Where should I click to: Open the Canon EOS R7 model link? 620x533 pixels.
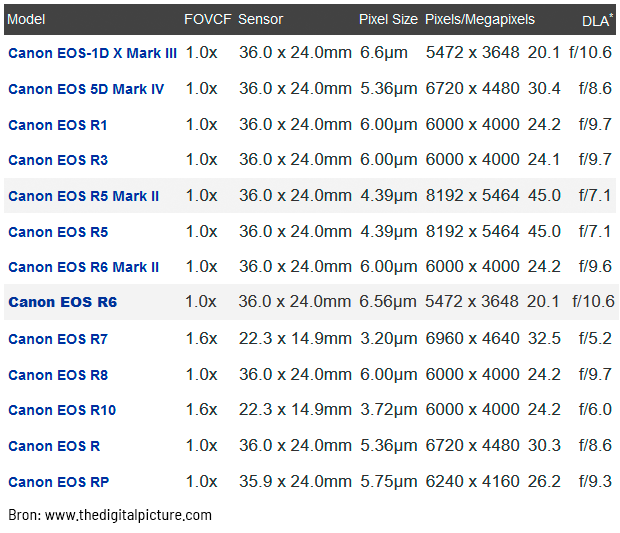[58, 339]
